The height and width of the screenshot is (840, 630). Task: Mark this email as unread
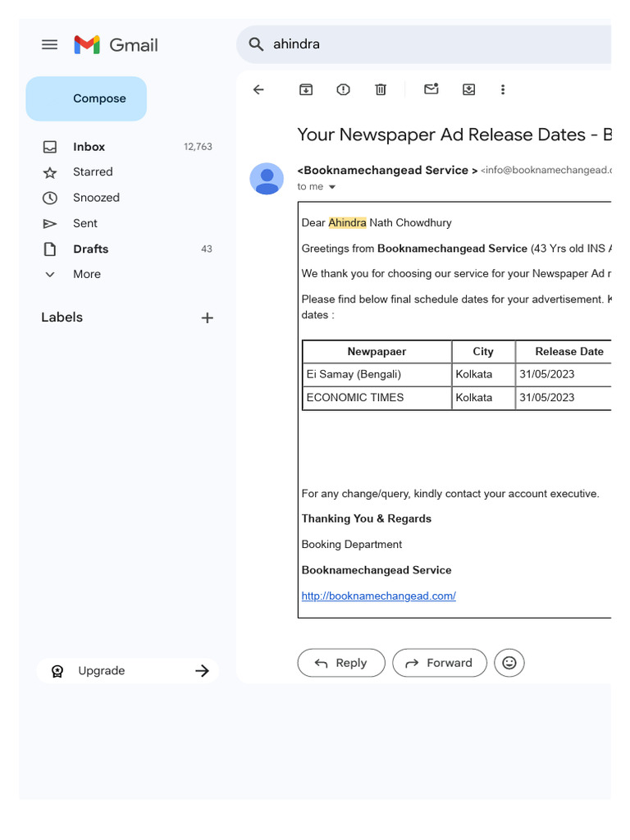pos(431,89)
